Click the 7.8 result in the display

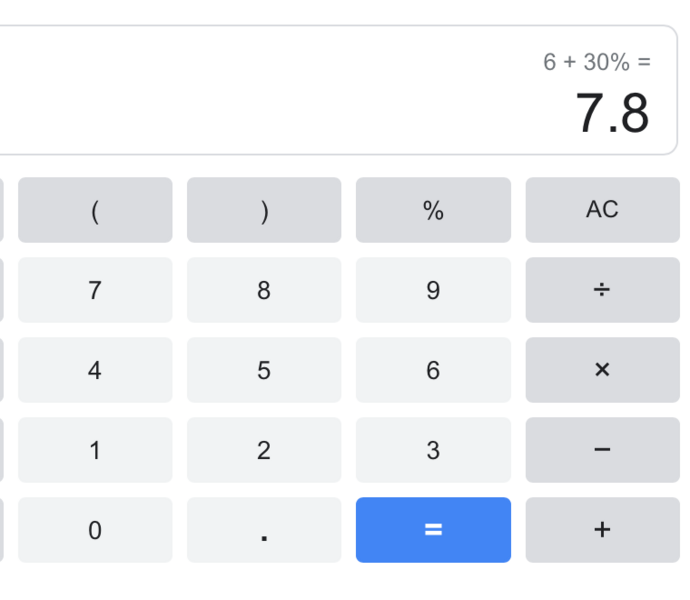pyautogui.click(x=612, y=113)
